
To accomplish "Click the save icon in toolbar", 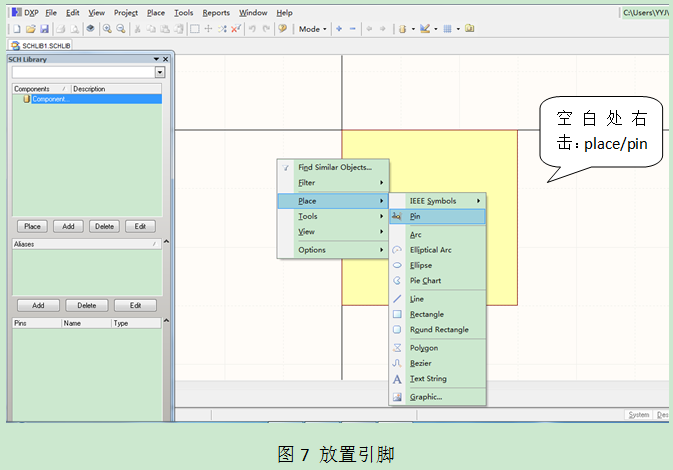I will (x=45, y=29).
